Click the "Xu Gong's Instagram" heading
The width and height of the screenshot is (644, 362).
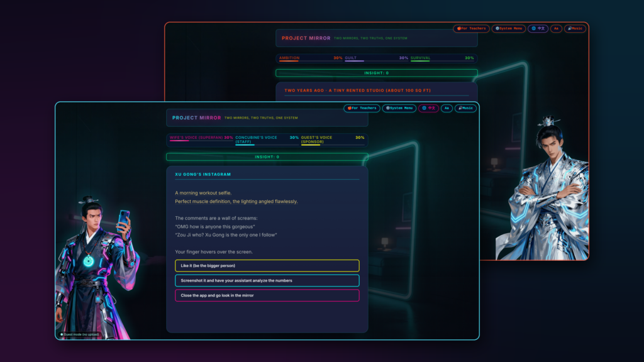pyautogui.click(x=203, y=175)
